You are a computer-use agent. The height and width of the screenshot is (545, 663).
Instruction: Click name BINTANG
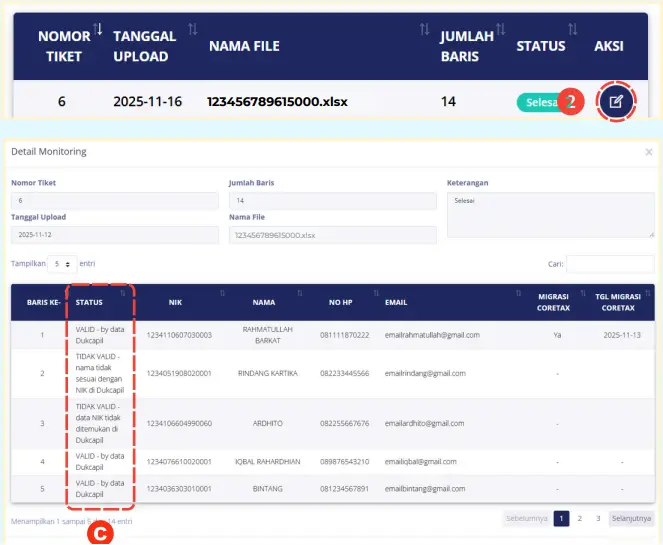click(x=268, y=489)
